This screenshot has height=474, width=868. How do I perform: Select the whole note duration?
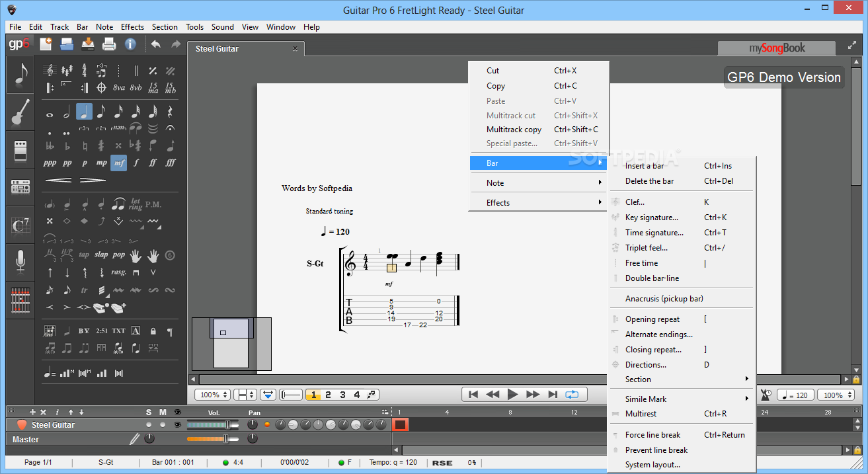[x=50, y=114]
